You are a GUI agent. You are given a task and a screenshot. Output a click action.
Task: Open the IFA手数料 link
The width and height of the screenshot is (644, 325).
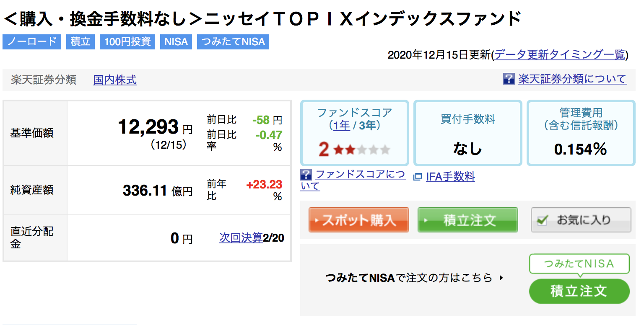pyautogui.click(x=450, y=177)
